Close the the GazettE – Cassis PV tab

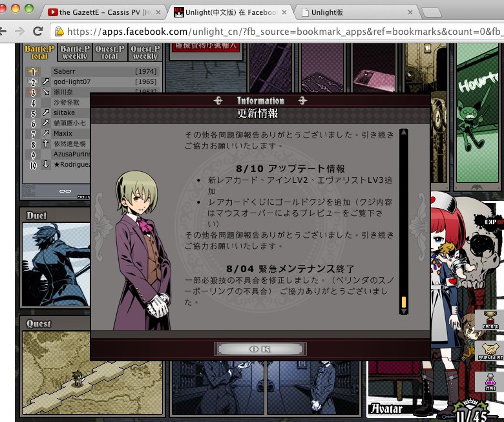pyautogui.click(x=158, y=12)
